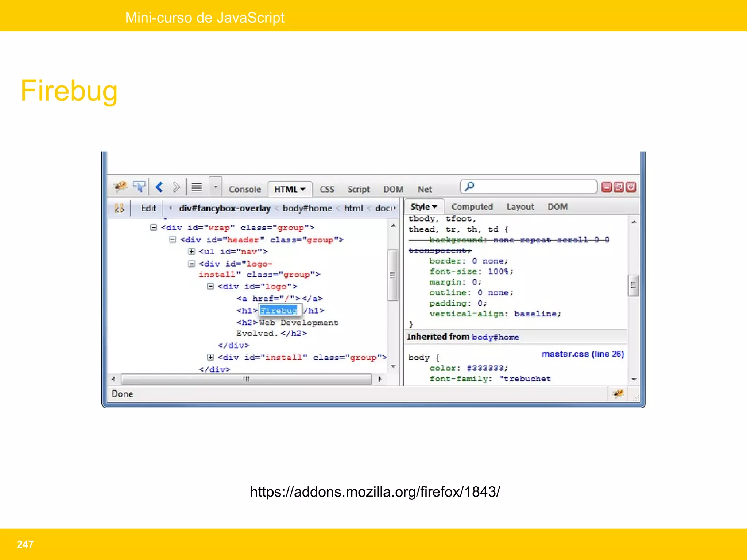Switch to the Net tab
The height and width of the screenshot is (560, 747).
click(x=425, y=189)
